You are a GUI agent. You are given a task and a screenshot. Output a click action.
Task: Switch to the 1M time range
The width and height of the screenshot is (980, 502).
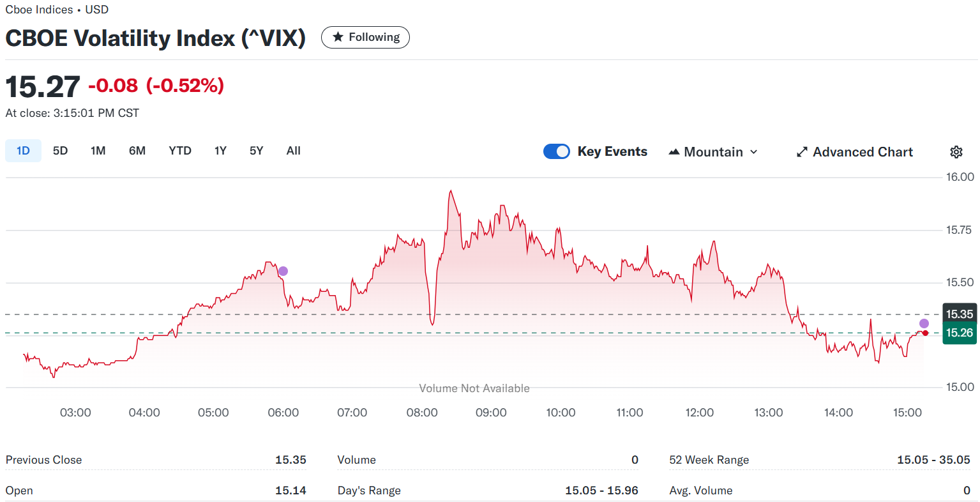(x=98, y=151)
